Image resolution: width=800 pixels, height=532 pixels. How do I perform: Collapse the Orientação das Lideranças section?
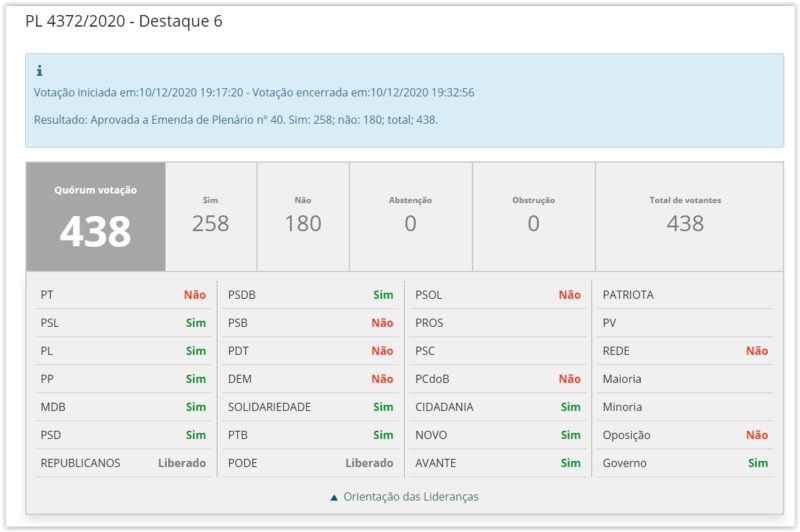pyautogui.click(x=405, y=496)
